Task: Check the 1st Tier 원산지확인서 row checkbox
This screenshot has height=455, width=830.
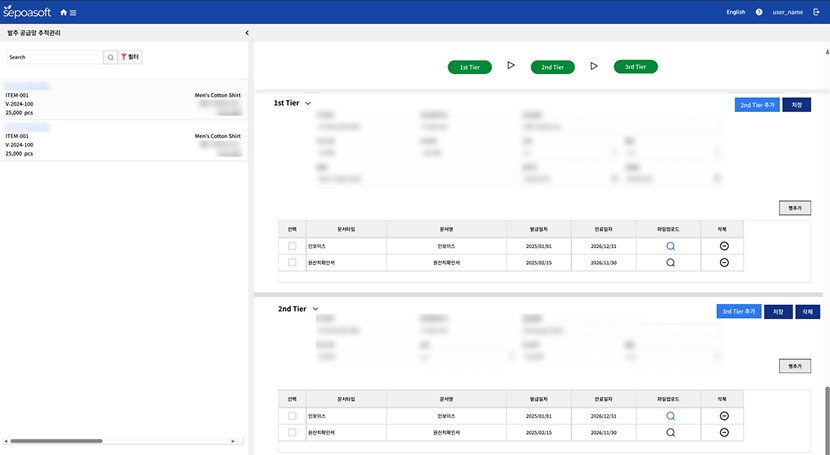Action: coord(292,262)
